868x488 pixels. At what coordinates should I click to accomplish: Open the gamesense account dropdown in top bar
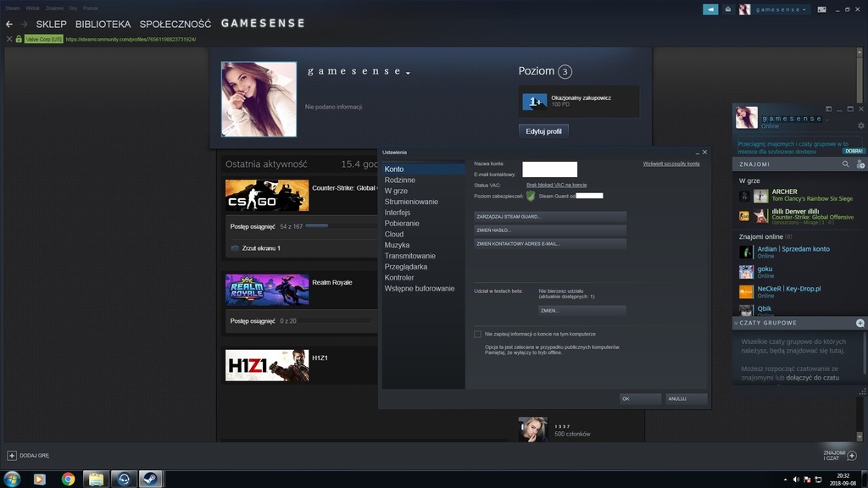tap(781, 9)
